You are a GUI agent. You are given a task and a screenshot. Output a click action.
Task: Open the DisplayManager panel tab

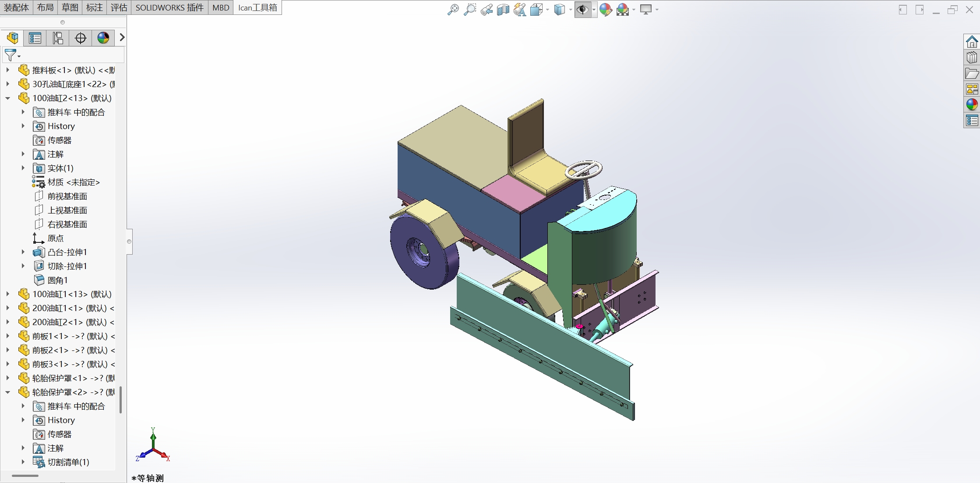103,38
